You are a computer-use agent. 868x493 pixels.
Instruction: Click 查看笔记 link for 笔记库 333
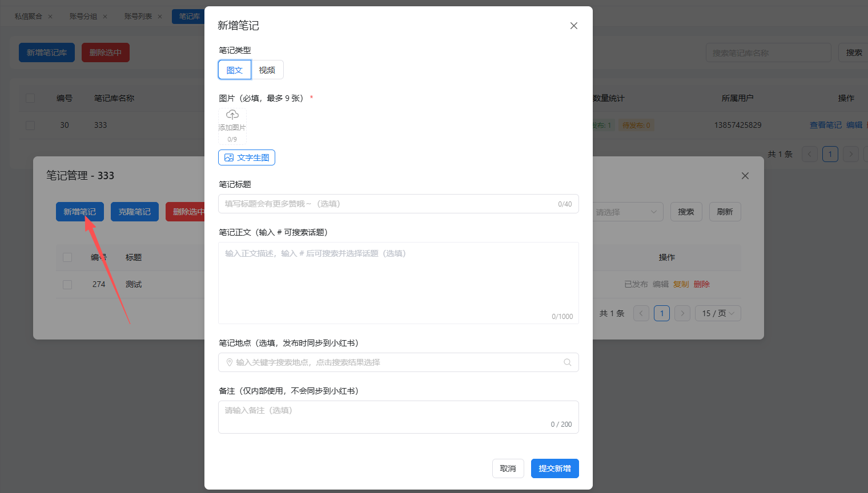click(x=826, y=125)
